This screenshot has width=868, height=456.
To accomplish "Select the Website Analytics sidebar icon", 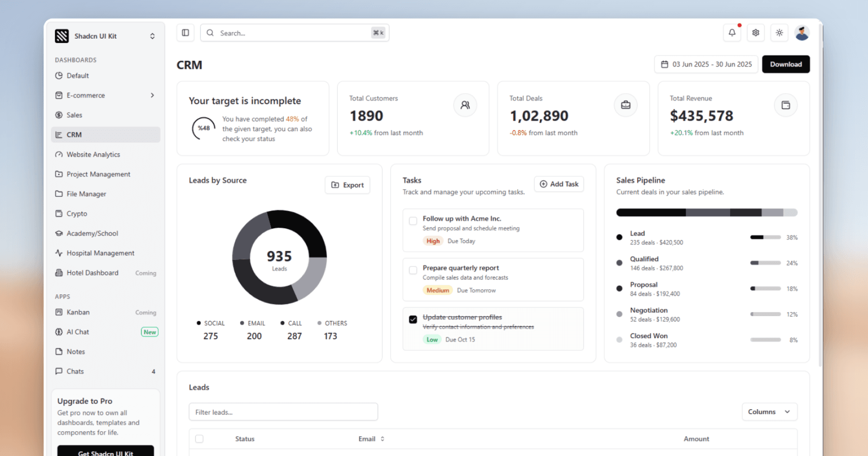I will (x=59, y=154).
